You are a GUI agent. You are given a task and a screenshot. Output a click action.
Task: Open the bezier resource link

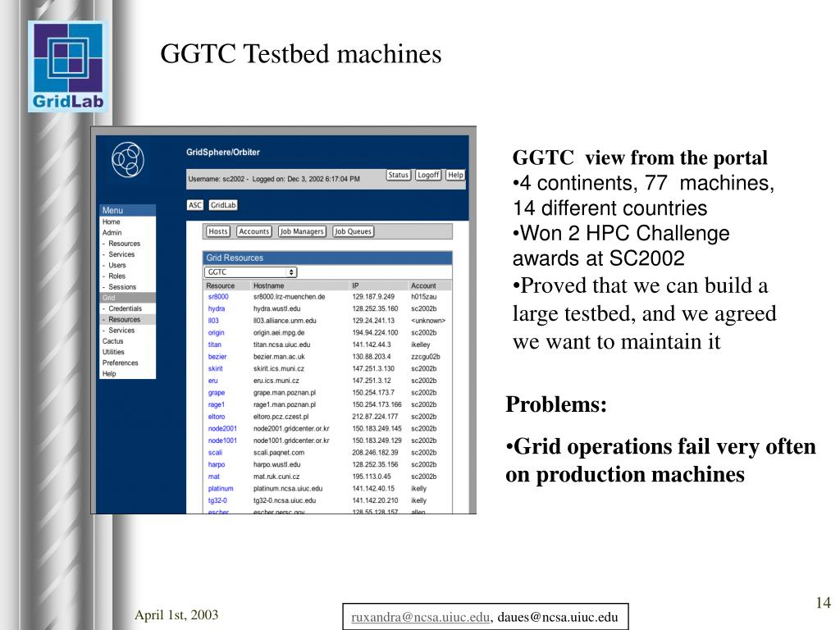[217, 357]
